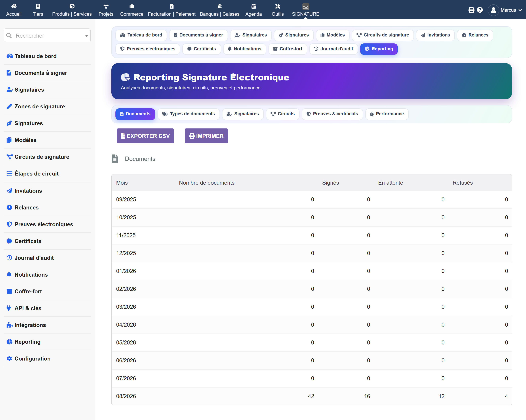
Task: Expand the Rechercher search dropdown arrow
Action: click(86, 36)
